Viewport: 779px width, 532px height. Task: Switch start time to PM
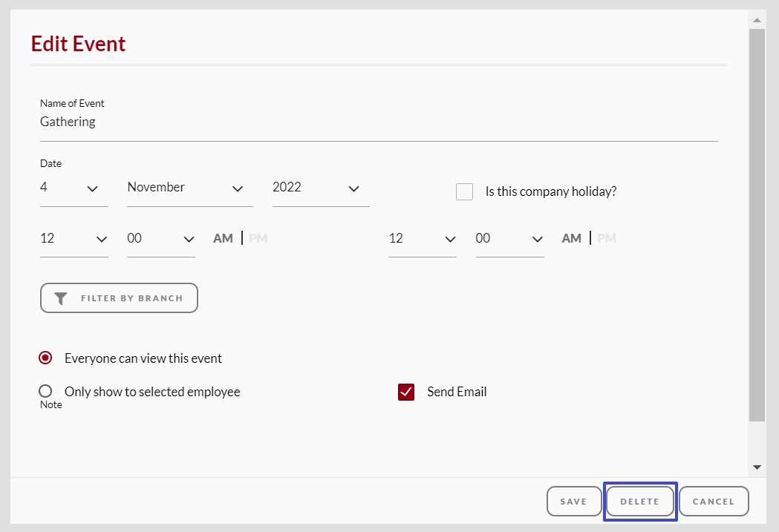pos(258,238)
